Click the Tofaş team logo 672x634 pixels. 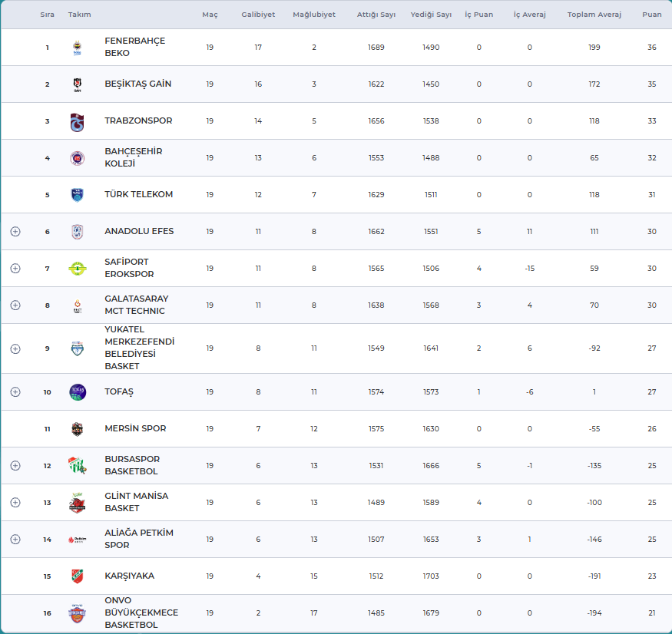point(77,392)
